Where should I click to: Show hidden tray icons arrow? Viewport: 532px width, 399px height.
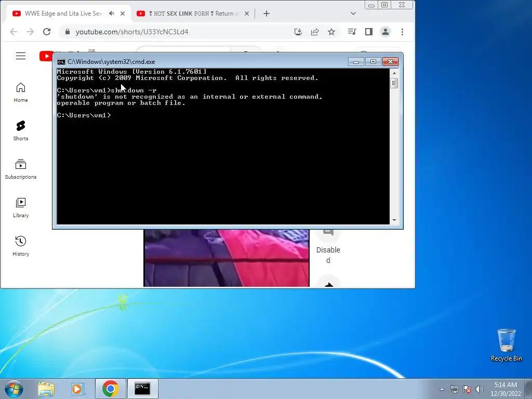coord(442,389)
